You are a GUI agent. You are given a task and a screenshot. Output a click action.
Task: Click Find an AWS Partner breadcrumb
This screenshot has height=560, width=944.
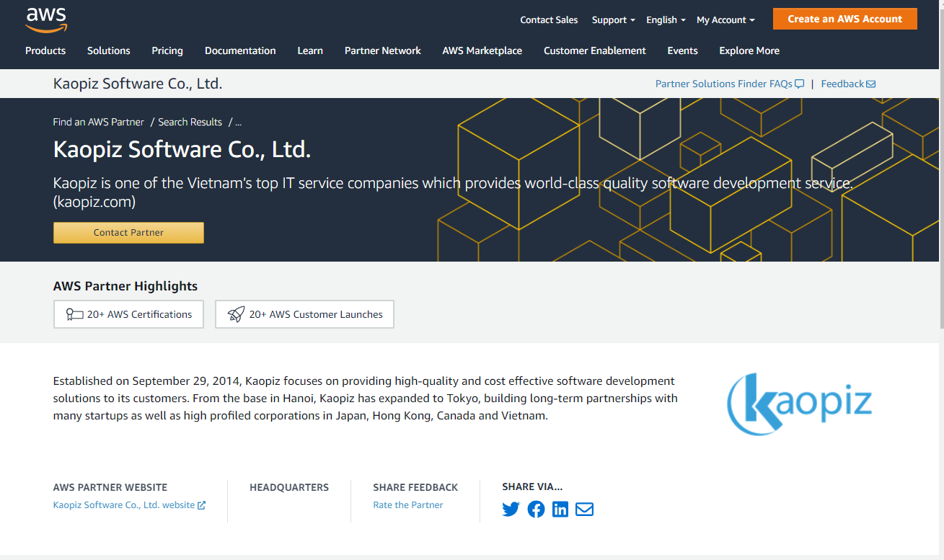98,122
